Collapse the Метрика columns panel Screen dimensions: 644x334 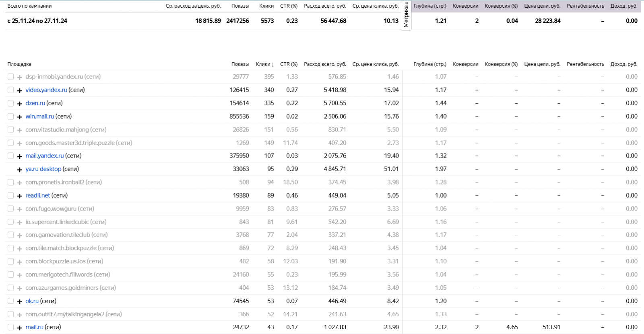406,15
